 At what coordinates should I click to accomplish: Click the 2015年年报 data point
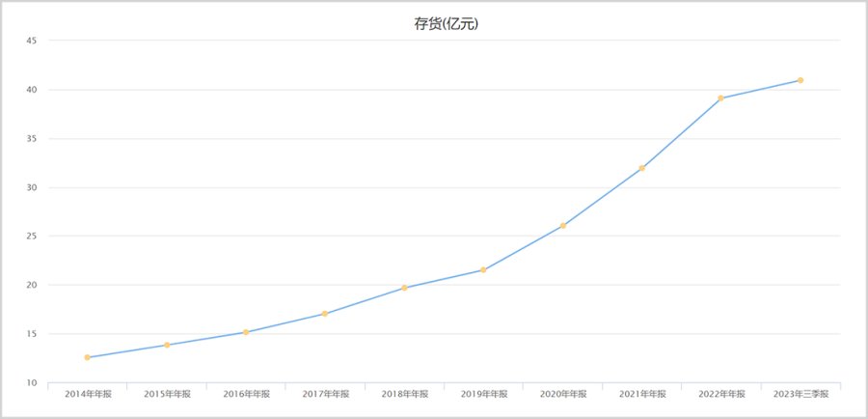click(x=167, y=345)
